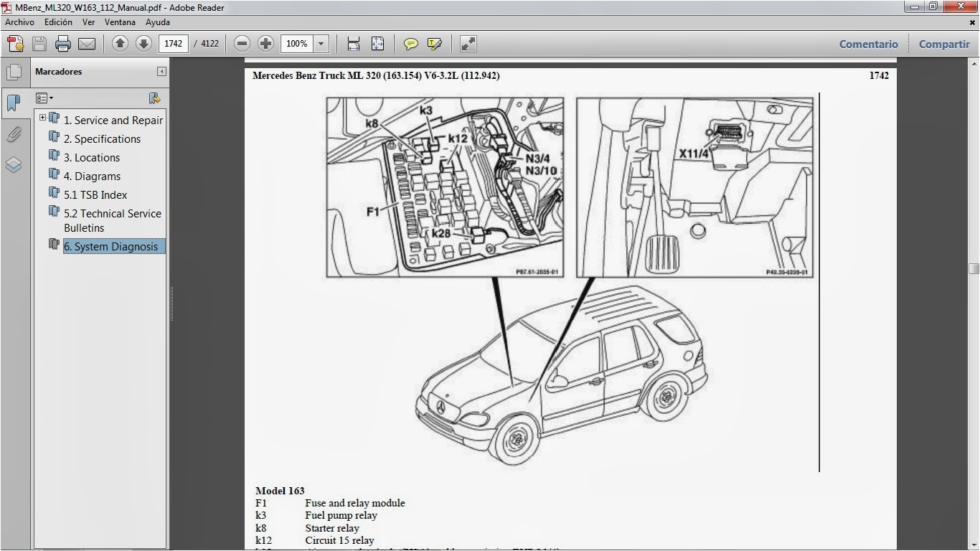Screen dimensions: 980x551
Task: Open the bookmarks options dropdown menu
Action: tap(44, 98)
